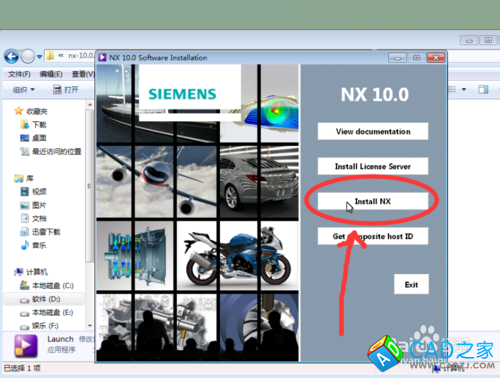
Task: Open the 查看(V) menu
Action: [x=83, y=74]
